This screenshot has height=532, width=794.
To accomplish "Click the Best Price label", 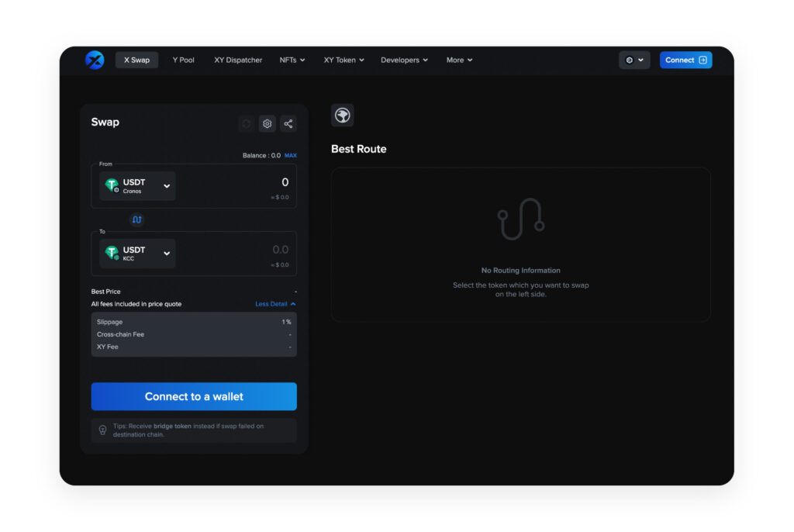I will point(105,292).
